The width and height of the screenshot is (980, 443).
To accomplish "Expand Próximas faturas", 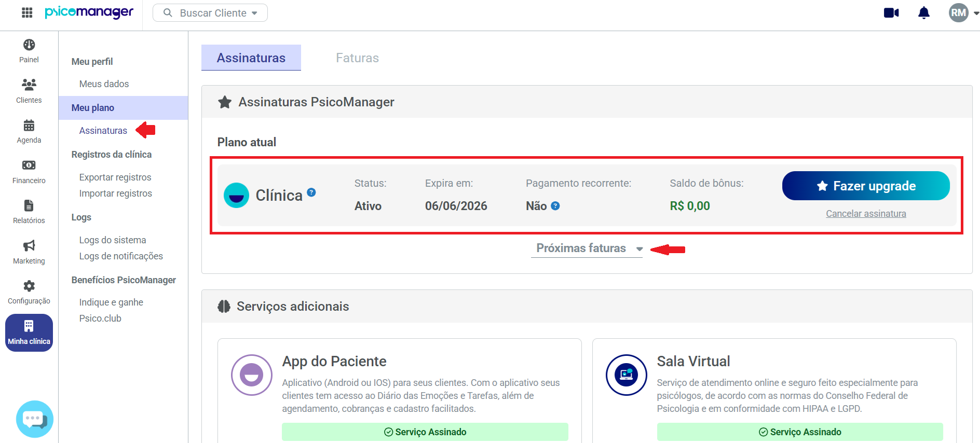I will point(587,248).
